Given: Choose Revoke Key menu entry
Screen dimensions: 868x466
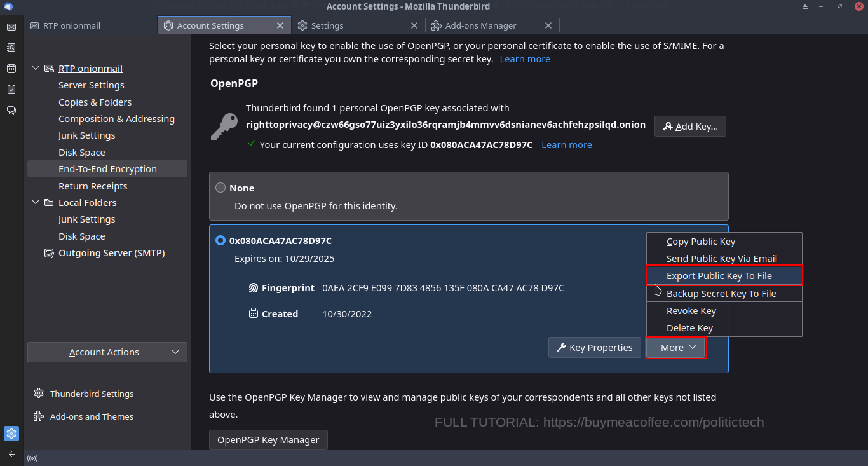Looking at the screenshot, I should 724,311.
